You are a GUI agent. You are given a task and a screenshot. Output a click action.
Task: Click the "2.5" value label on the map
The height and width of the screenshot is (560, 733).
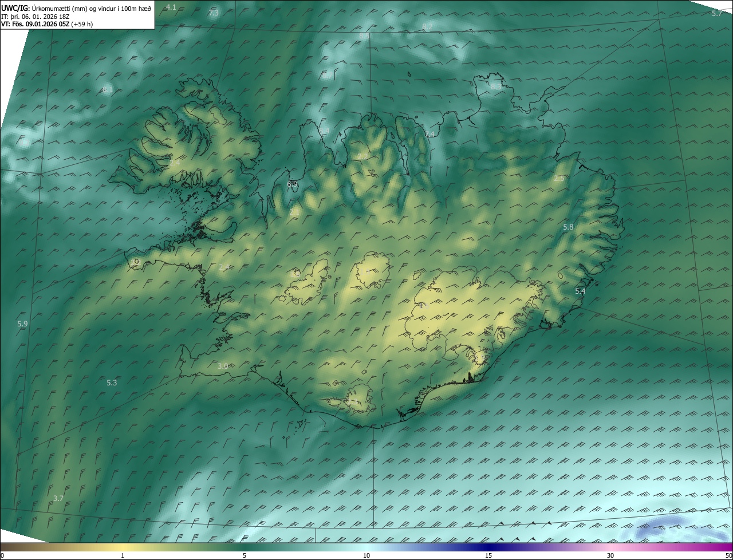(559, 178)
